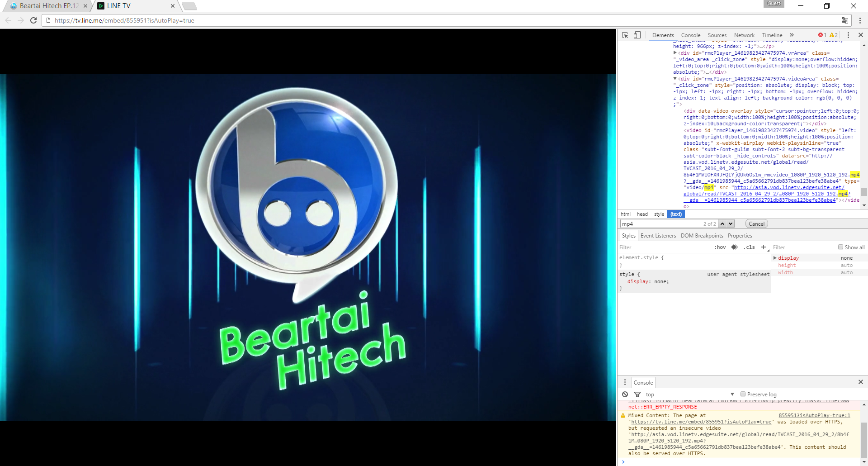
Task: Show more DevTools tabs with the chevron
Action: [x=792, y=35]
